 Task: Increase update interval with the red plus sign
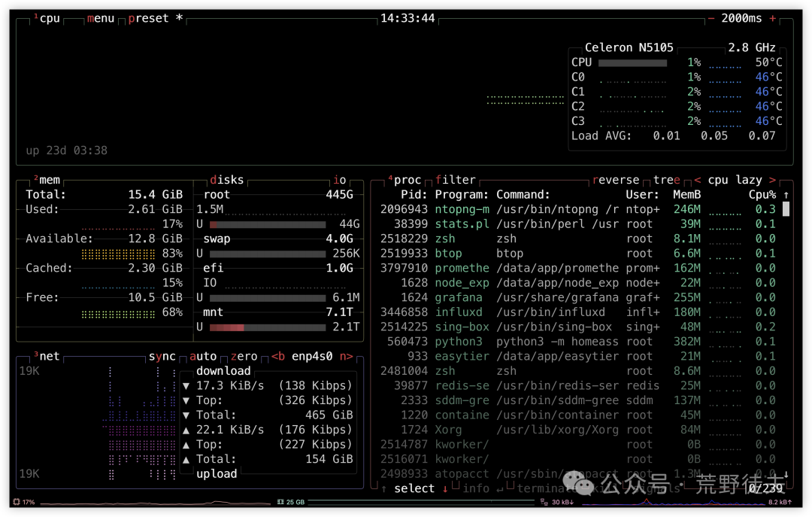[x=773, y=18]
